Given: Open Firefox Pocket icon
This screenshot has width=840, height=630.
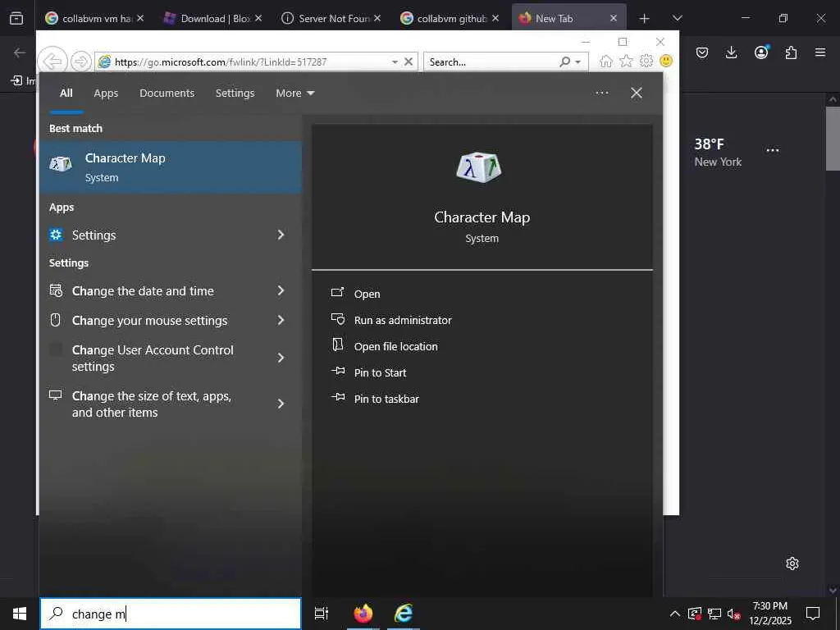Looking at the screenshot, I should pyautogui.click(x=702, y=52).
